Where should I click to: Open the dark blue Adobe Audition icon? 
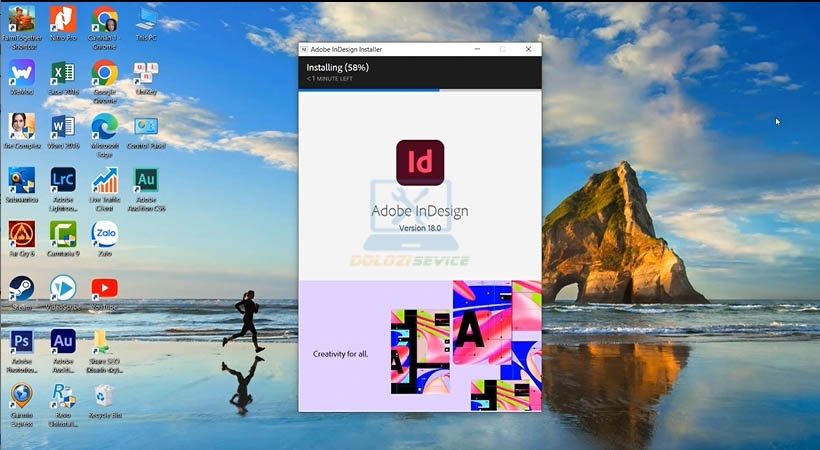63,342
